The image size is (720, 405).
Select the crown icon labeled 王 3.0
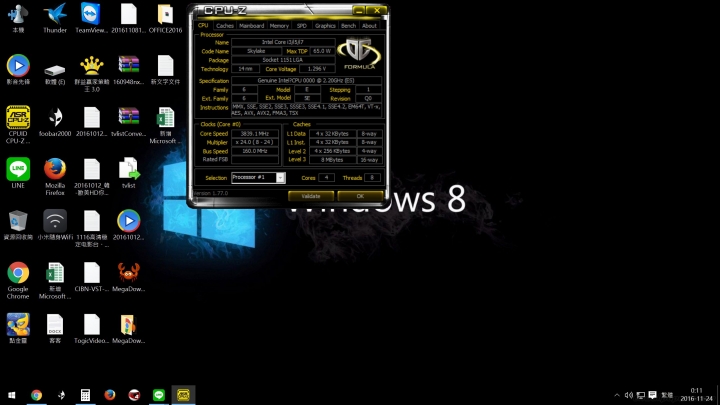pos(92,73)
